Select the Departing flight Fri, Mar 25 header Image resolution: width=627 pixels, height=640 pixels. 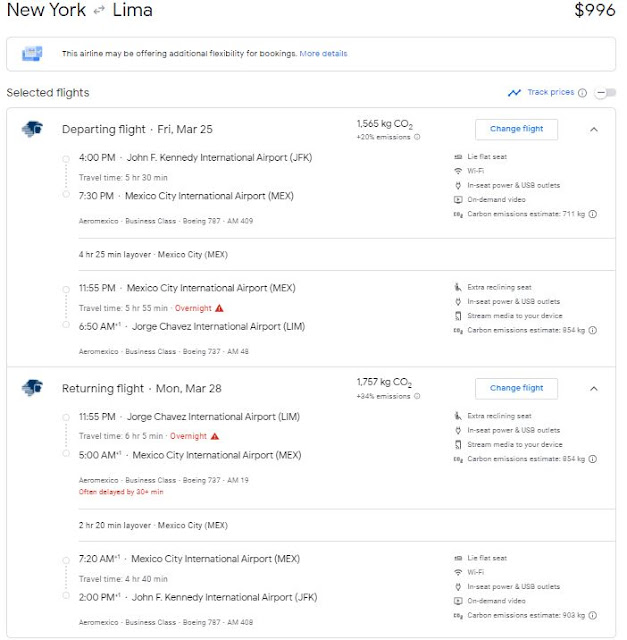(x=137, y=129)
